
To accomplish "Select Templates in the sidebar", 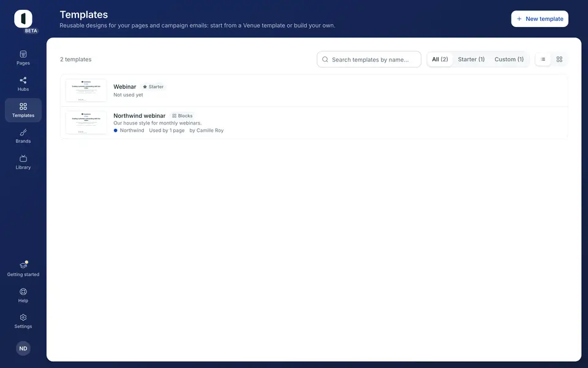I will point(23,110).
